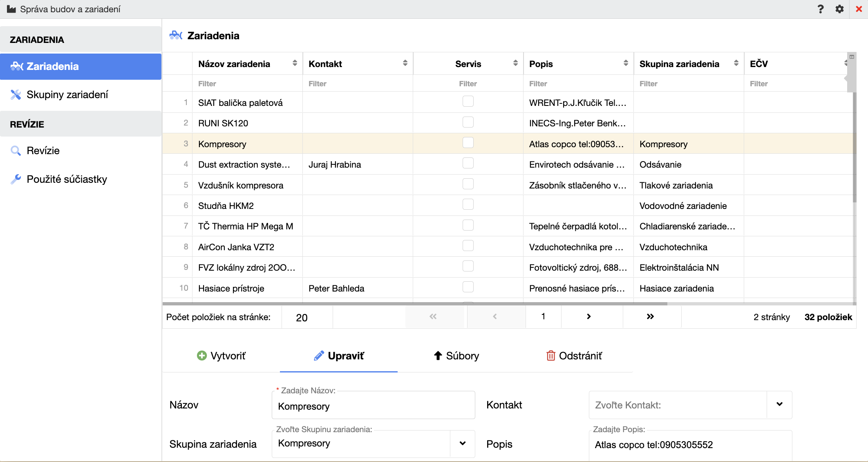Switch to the Súbory tab
The image size is (868, 462).
[456, 356]
